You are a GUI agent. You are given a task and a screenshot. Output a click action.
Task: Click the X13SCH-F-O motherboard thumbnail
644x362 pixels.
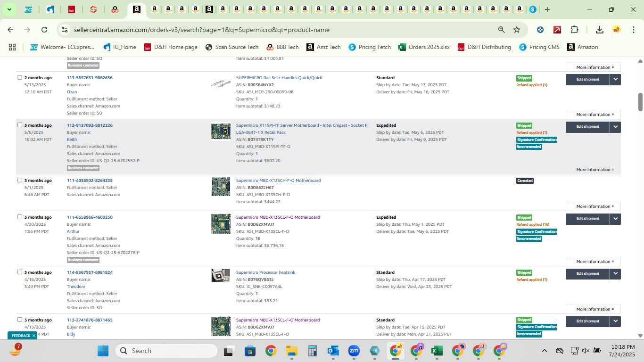221,187
